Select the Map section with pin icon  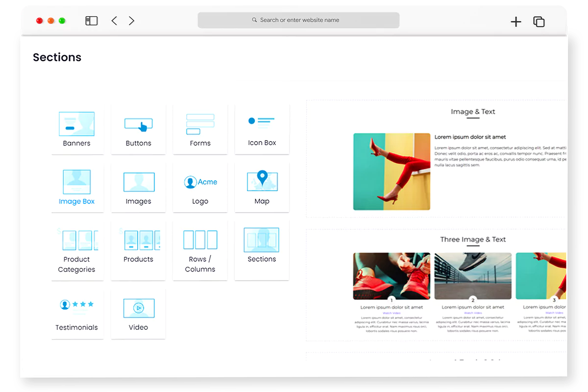tap(262, 187)
